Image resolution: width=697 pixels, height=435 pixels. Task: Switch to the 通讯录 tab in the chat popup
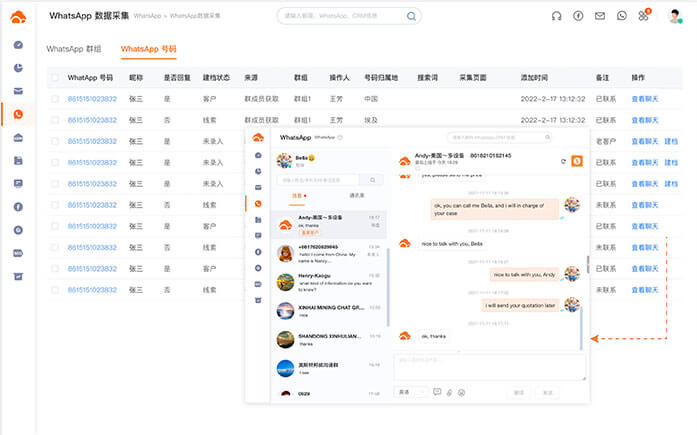[357, 196]
